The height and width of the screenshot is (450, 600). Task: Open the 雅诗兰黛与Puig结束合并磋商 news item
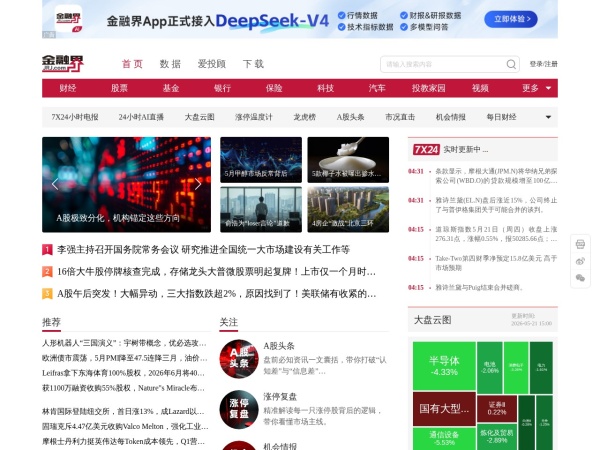[479, 287]
